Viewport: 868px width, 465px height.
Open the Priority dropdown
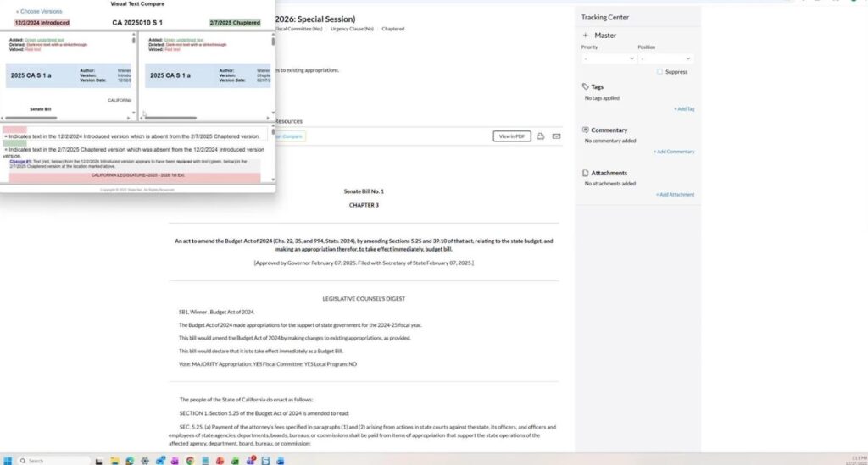(x=608, y=58)
